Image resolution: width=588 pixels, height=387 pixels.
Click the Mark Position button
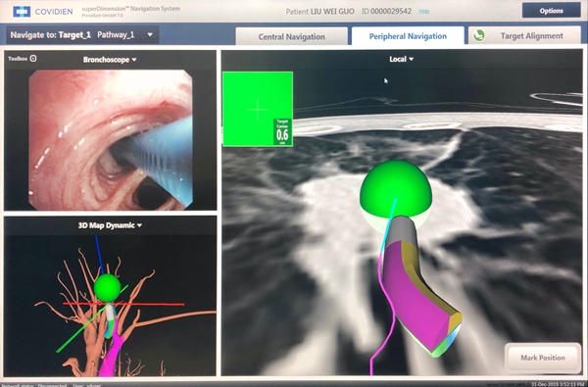click(x=543, y=358)
